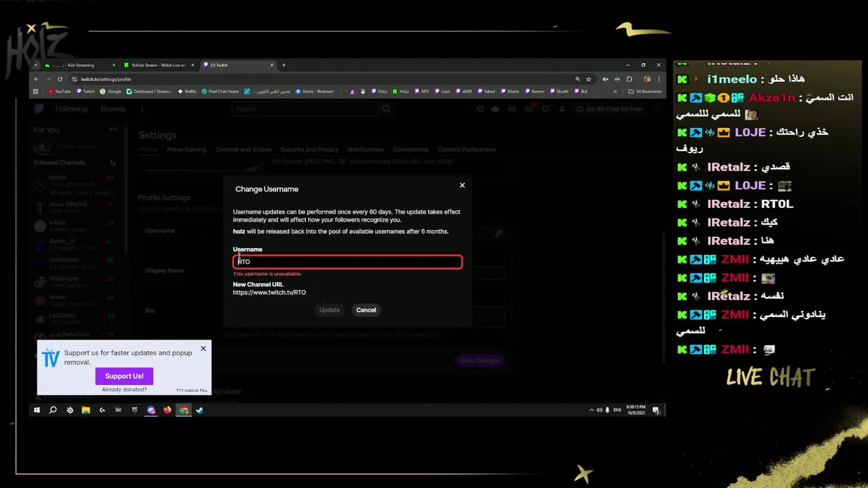This screenshot has width=868, height=488.
Task: Open the Chrome apps grid icon
Action: [36, 91]
